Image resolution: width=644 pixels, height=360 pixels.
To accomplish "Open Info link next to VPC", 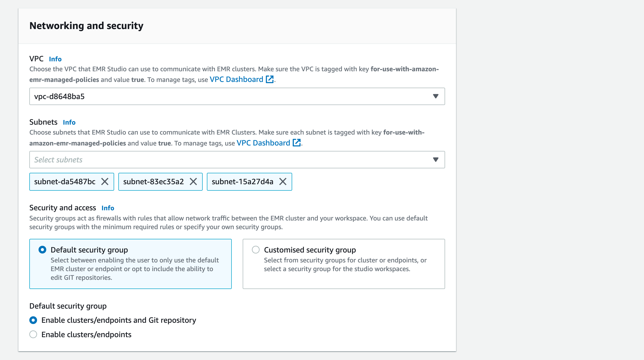I will point(55,59).
